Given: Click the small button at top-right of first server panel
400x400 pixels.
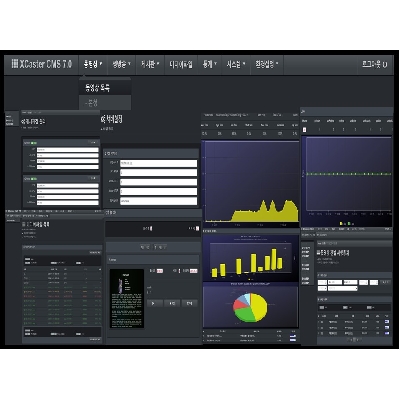Looking at the screenshot, I should [93, 143].
